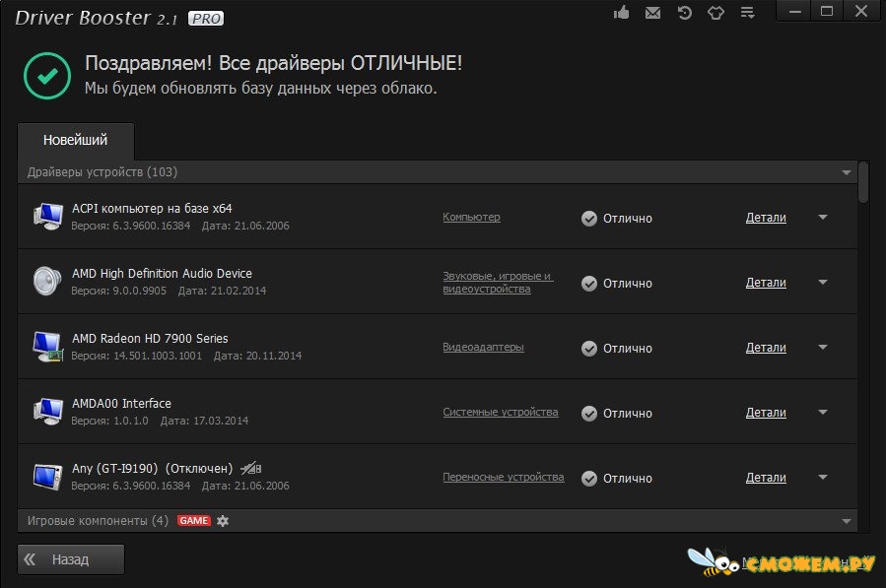
Task: Click the driver list vertical scrollbar
Action: click(862, 182)
